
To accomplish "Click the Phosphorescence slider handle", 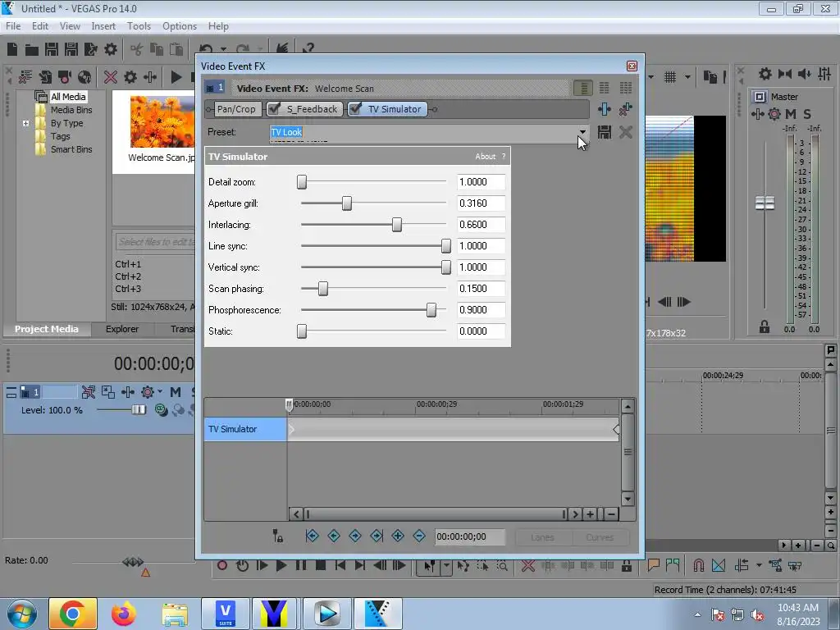I will pos(431,309).
